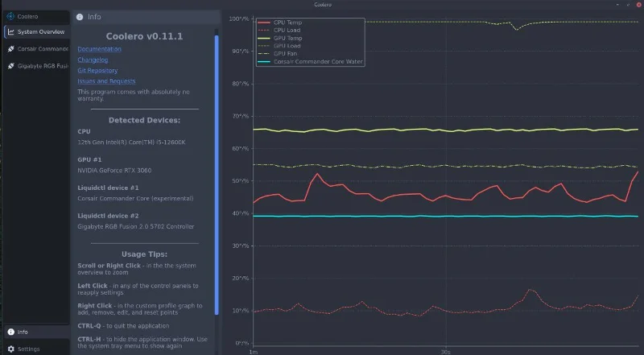Click the Coolero logo icon in sidebar
644x355 pixels.
click(x=10, y=16)
